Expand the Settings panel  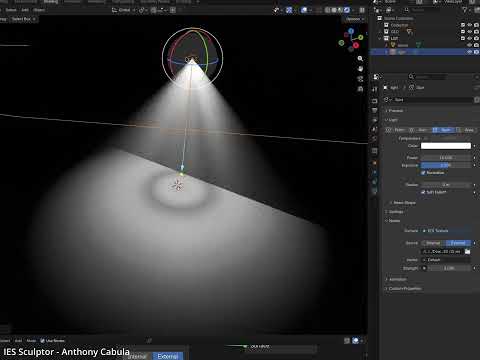(395, 212)
